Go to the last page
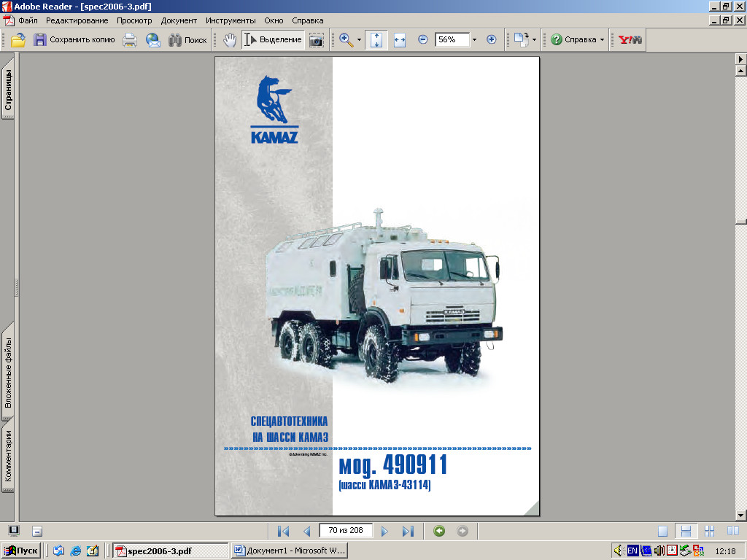The width and height of the screenshot is (747, 560). click(409, 531)
